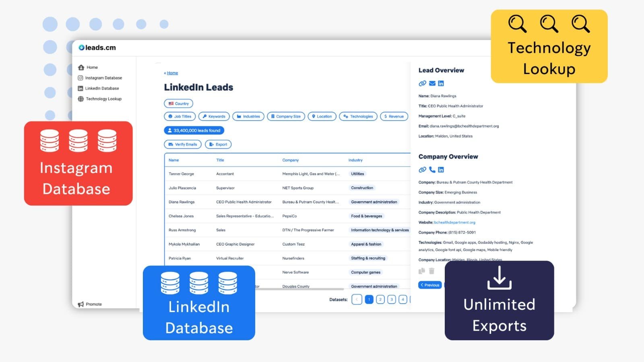Click the phone icon in Company Overview

432,170
